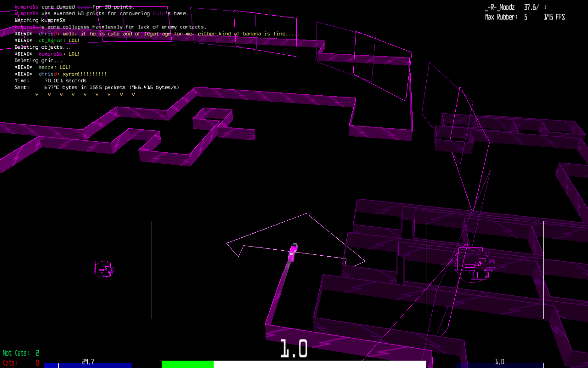Screen dimensions: 588x368
Task: Click the 195 FPS counter
Action: pos(554,17)
